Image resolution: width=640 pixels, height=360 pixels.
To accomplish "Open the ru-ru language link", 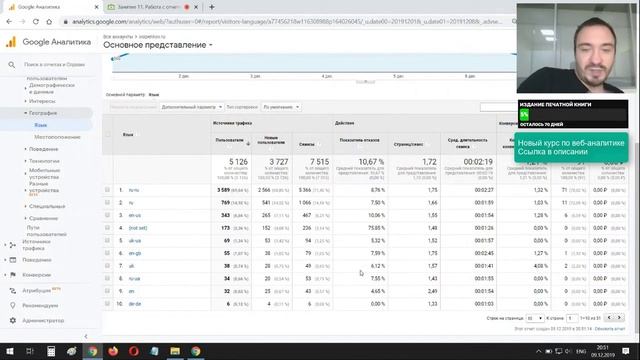I will [x=134, y=190].
